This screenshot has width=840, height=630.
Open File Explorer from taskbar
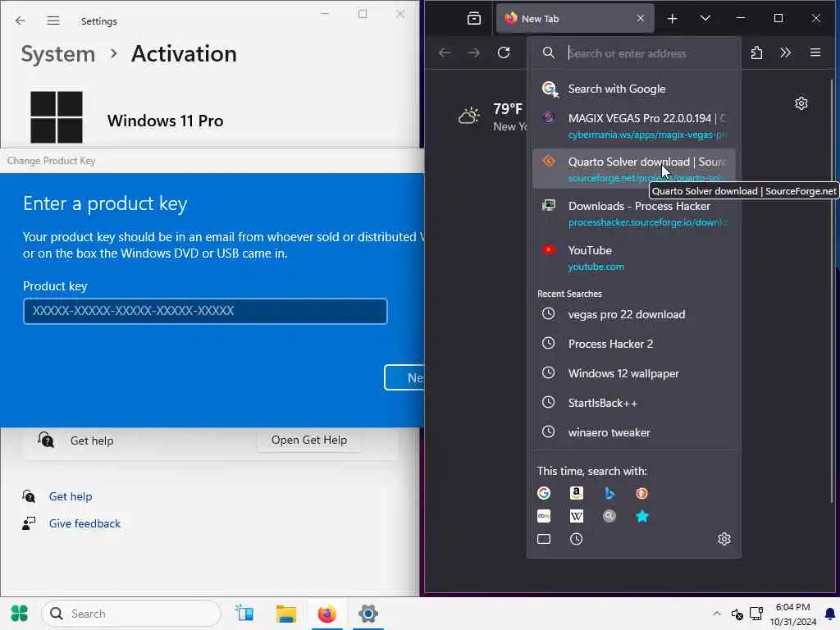click(x=286, y=614)
